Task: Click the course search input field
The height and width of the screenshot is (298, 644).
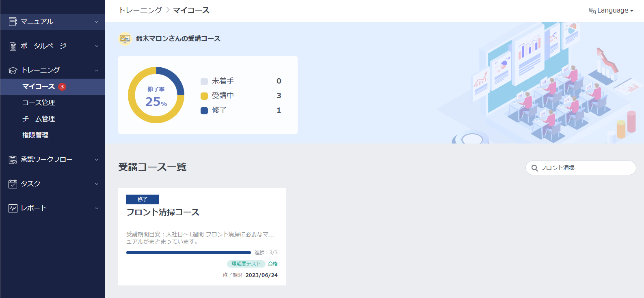Action: (585, 168)
